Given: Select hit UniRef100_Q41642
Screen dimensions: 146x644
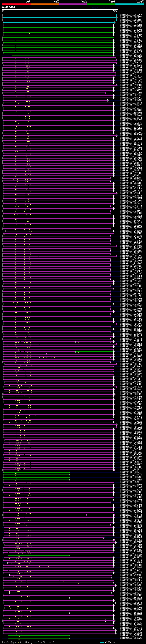Looking at the screenshot, I should coord(131,87).
